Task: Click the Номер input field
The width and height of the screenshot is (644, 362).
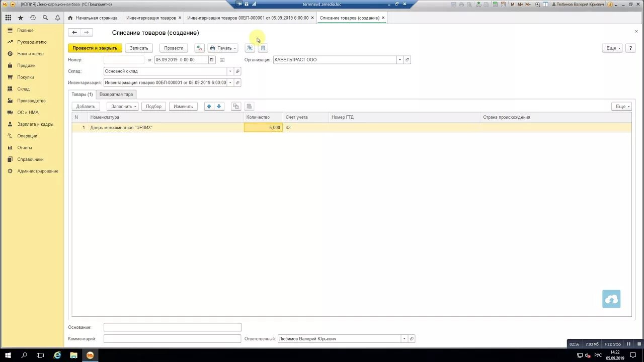Action: (x=124, y=60)
